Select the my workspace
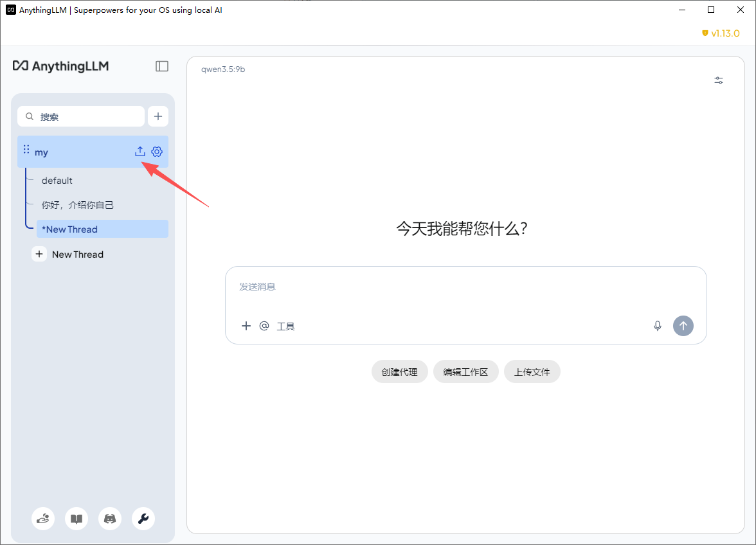Image resolution: width=756 pixels, height=545 pixels. pos(93,152)
